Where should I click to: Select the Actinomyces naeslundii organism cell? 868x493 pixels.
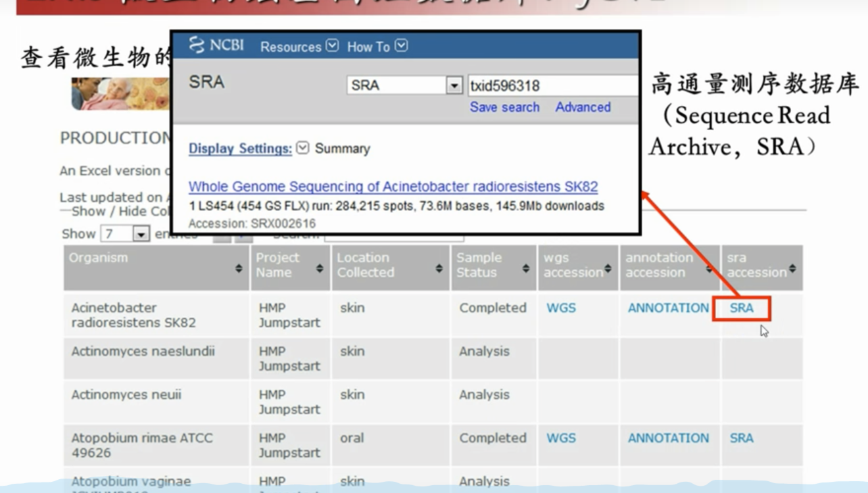tap(157, 358)
